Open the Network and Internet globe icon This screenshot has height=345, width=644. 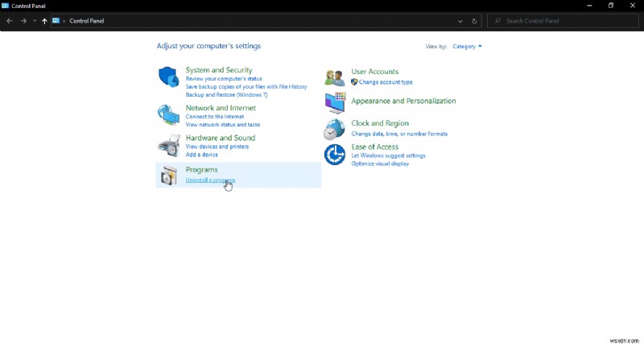click(x=168, y=114)
